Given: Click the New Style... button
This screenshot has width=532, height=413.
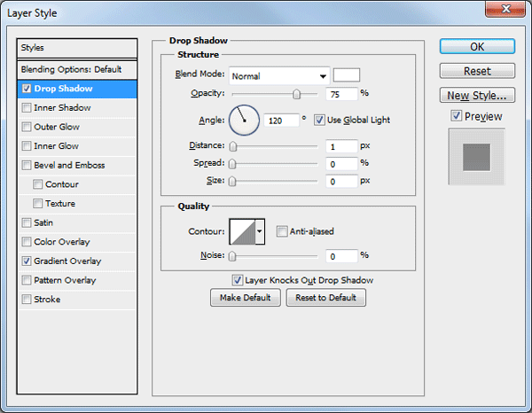Looking at the screenshot, I should tap(477, 96).
